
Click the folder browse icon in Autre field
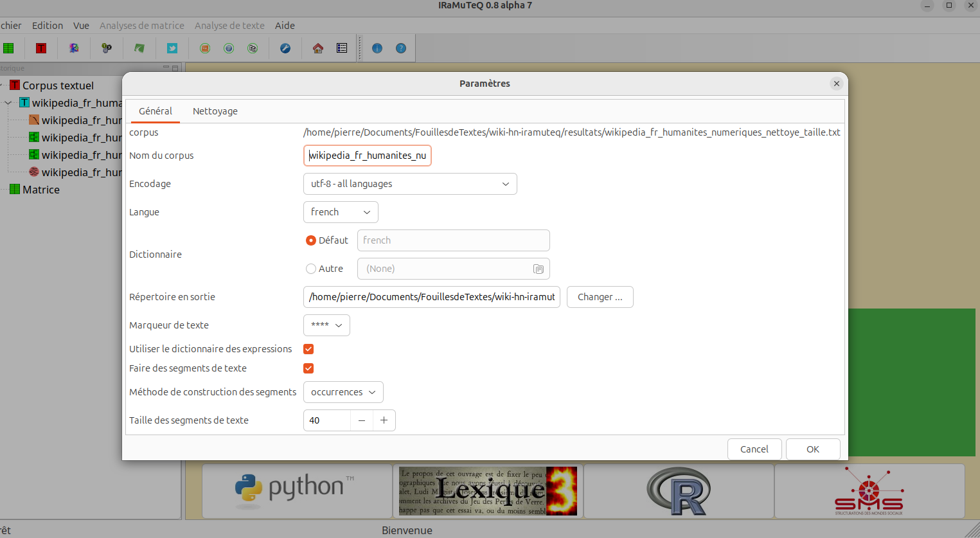[x=539, y=269]
